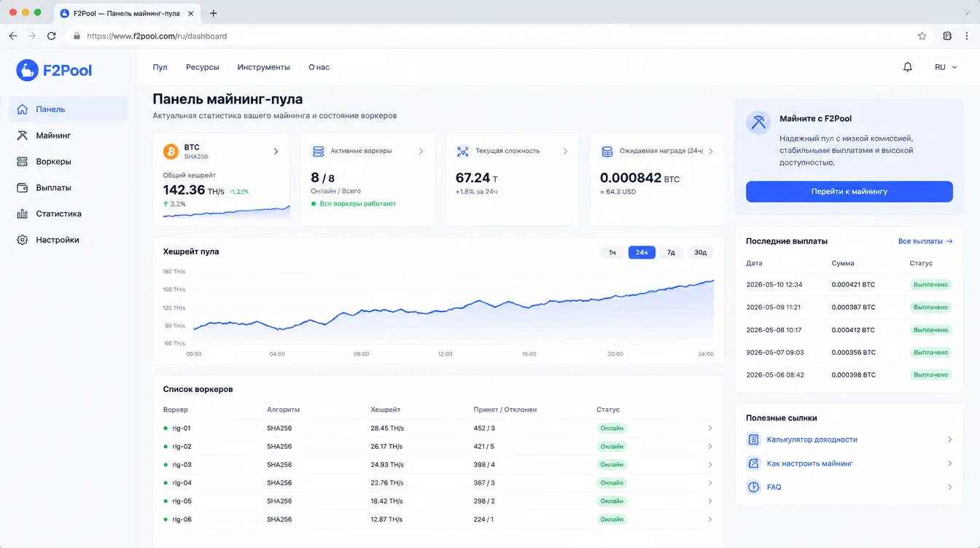Open the О нас menu
980x548 pixels.
point(319,67)
